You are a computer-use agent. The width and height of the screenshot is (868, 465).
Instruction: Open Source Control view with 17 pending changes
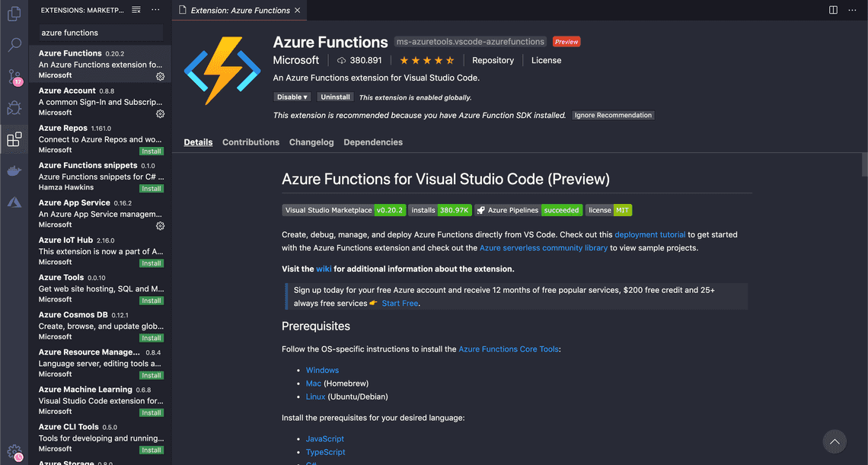[14, 77]
